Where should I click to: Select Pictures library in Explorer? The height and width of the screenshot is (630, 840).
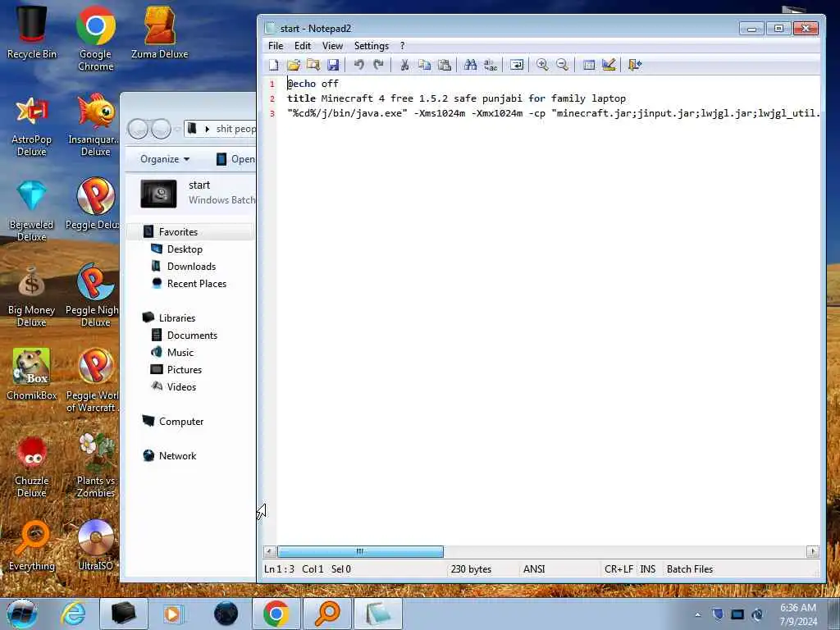[185, 370]
